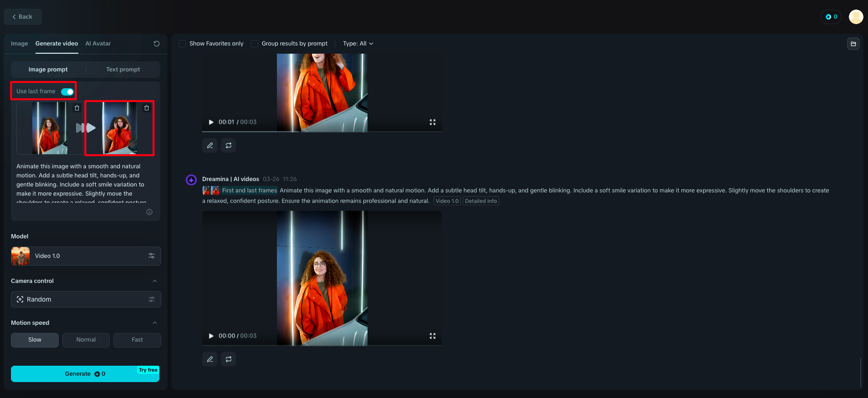Viewport: 868px width, 398px height.
Task: Play the lower video at 00:00
Action: (x=211, y=336)
